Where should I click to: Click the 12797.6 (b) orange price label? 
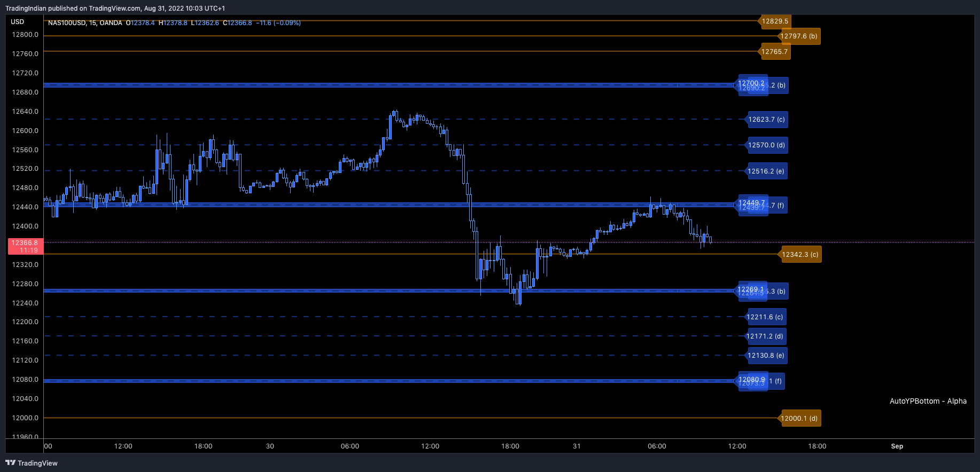[799, 36]
